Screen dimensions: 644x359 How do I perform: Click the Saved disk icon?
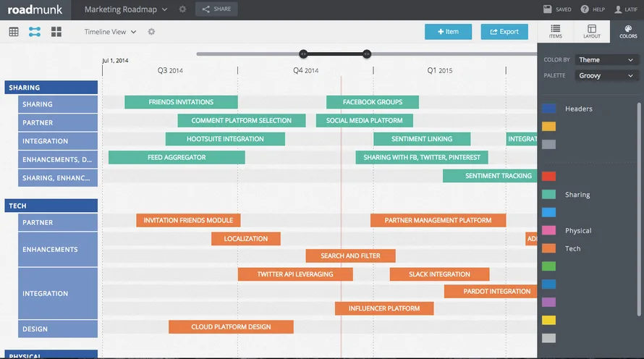coord(548,9)
